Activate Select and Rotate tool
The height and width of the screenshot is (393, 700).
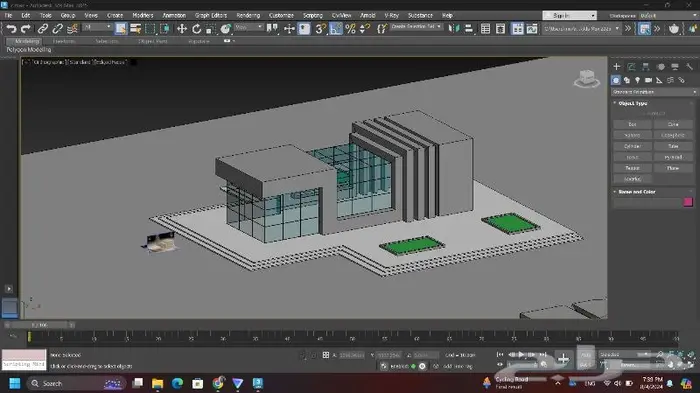click(x=196, y=29)
